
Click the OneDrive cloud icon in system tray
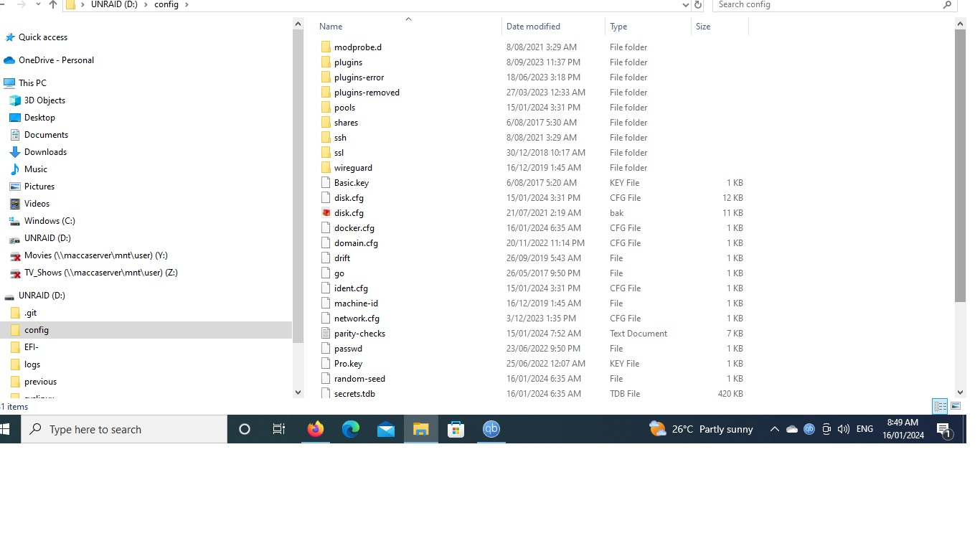click(791, 429)
